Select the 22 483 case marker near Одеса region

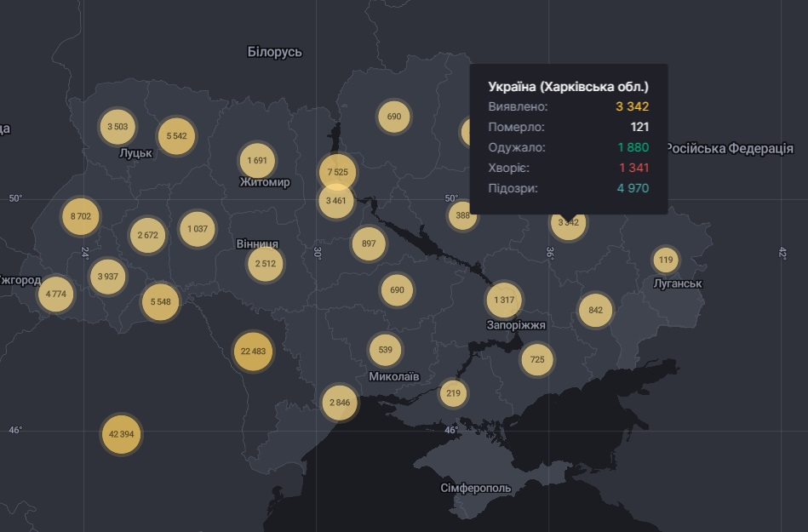pyautogui.click(x=253, y=351)
